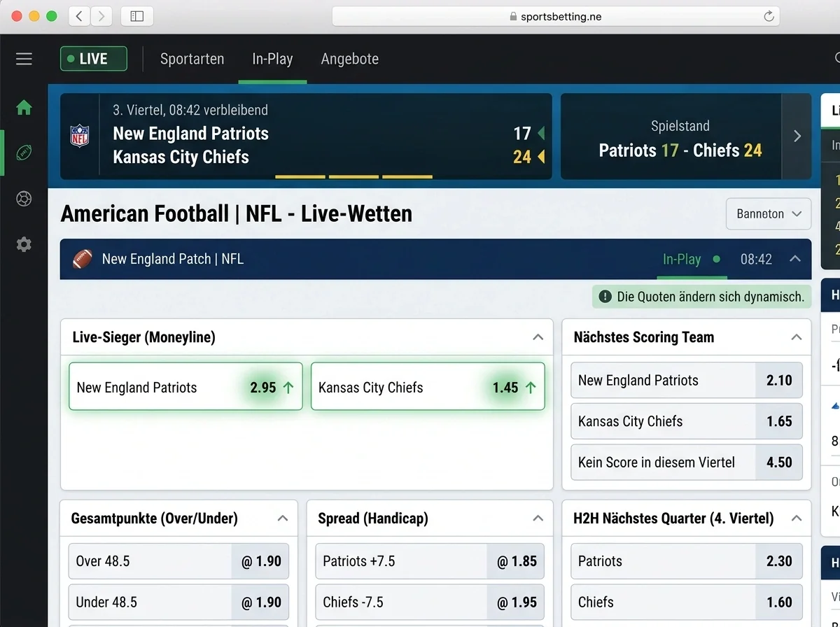Viewport: 840px width, 627px height.
Task: Bet on New England Patriots moneyline 2.95
Action: pyautogui.click(x=185, y=386)
